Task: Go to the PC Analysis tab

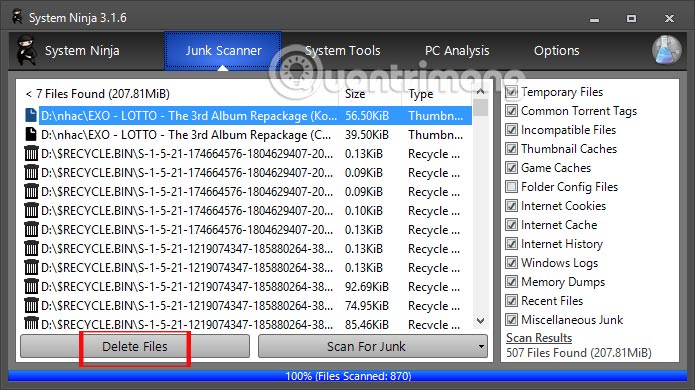Action: tap(457, 51)
